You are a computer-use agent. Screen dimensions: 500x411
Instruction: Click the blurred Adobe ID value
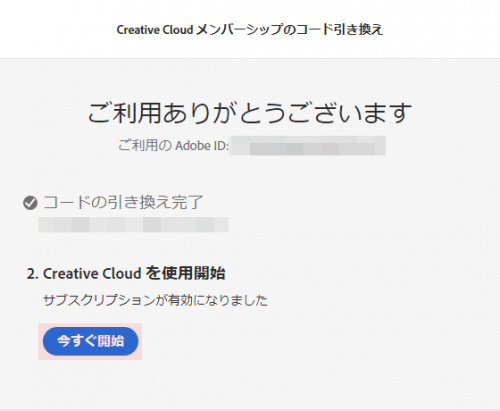click(x=308, y=146)
